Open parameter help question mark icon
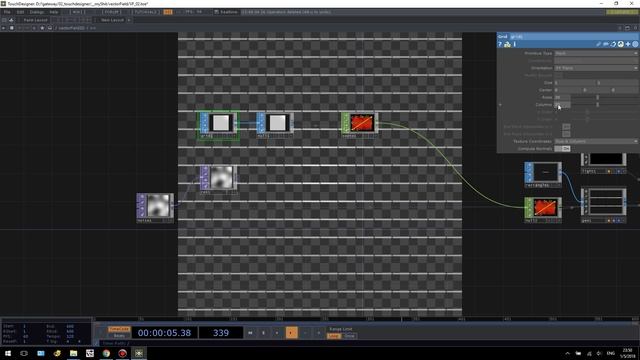 [500, 44]
